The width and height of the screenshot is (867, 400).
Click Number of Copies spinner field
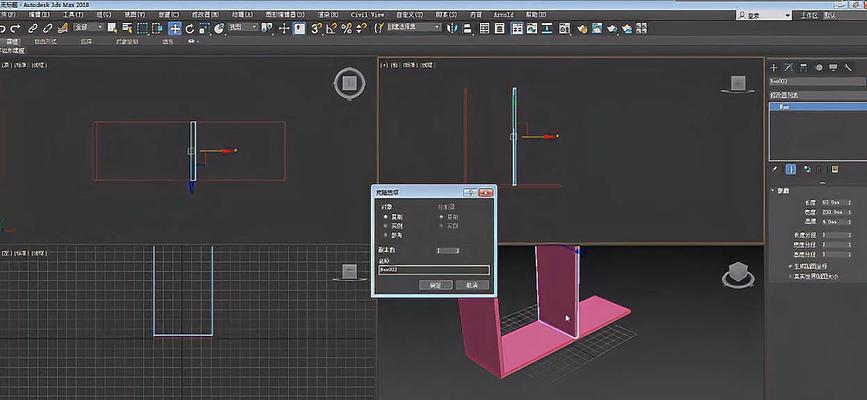pos(447,251)
